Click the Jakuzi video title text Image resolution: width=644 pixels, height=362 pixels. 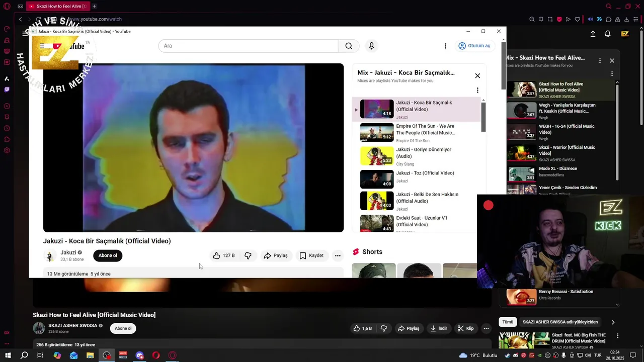pyautogui.click(x=107, y=241)
